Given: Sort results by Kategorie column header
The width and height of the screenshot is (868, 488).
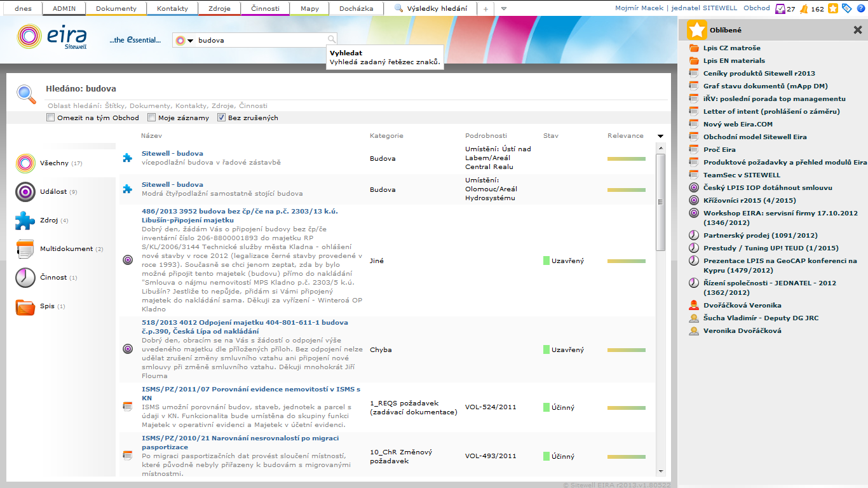Looking at the screenshot, I should pyautogui.click(x=386, y=136).
